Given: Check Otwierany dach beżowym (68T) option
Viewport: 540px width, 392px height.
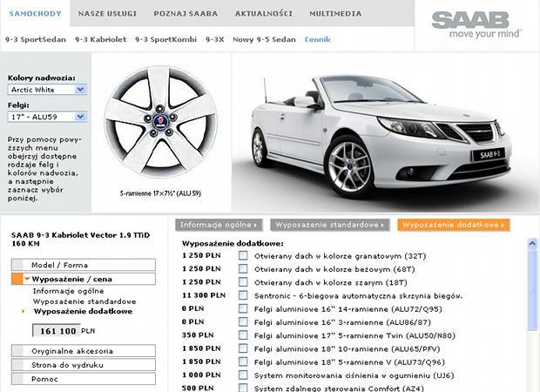Looking at the screenshot, I should 243,268.
